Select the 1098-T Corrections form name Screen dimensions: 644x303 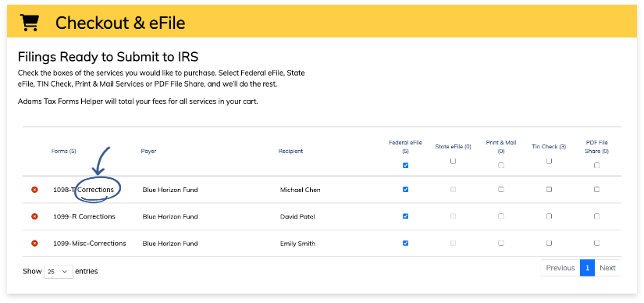click(84, 190)
